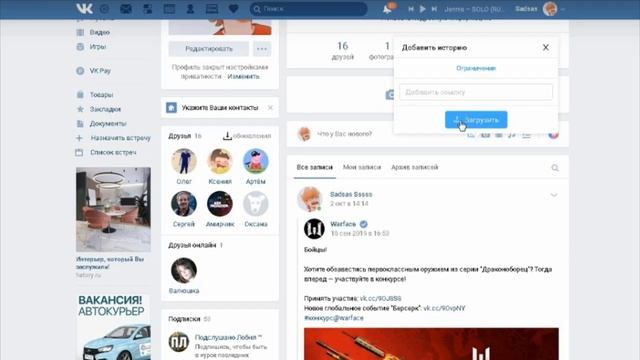Open friend Ксения's avatar

220,161
